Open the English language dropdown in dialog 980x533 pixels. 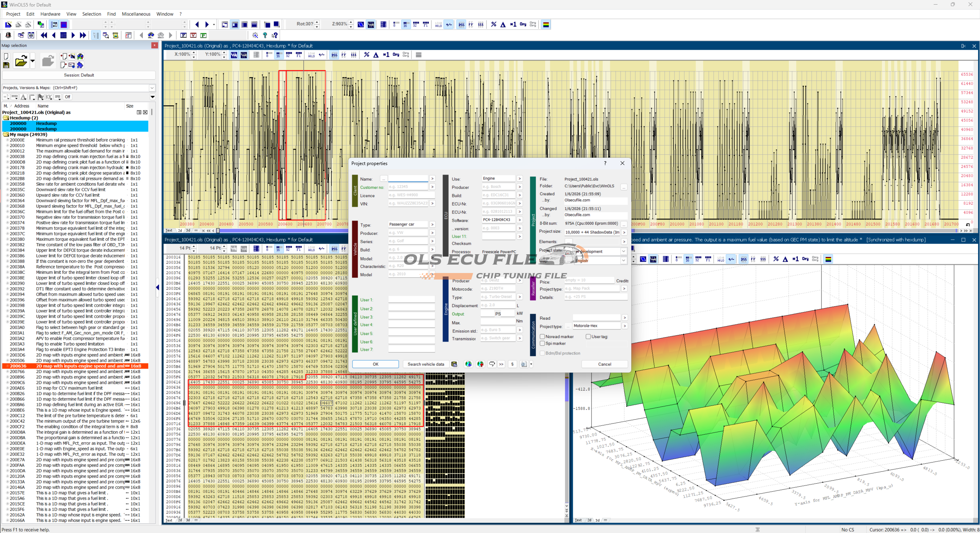tap(623, 260)
